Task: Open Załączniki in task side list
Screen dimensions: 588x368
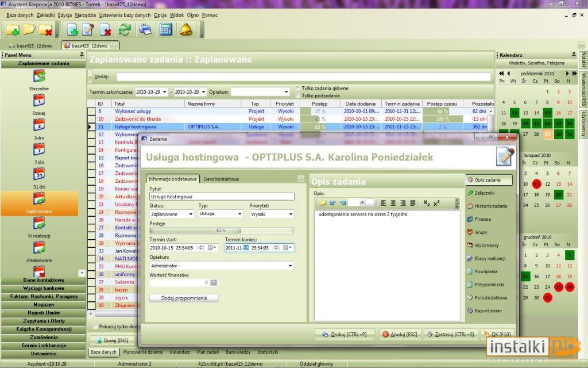Action: pyautogui.click(x=485, y=193)
